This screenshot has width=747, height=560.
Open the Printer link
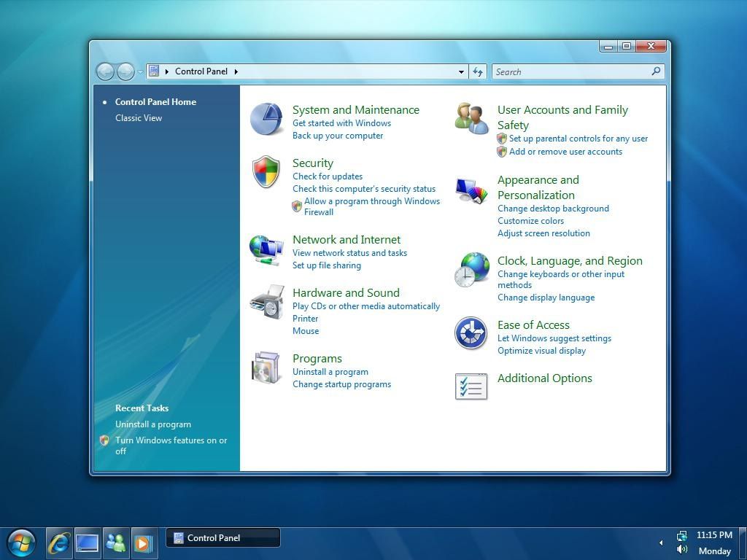[305, 319]
